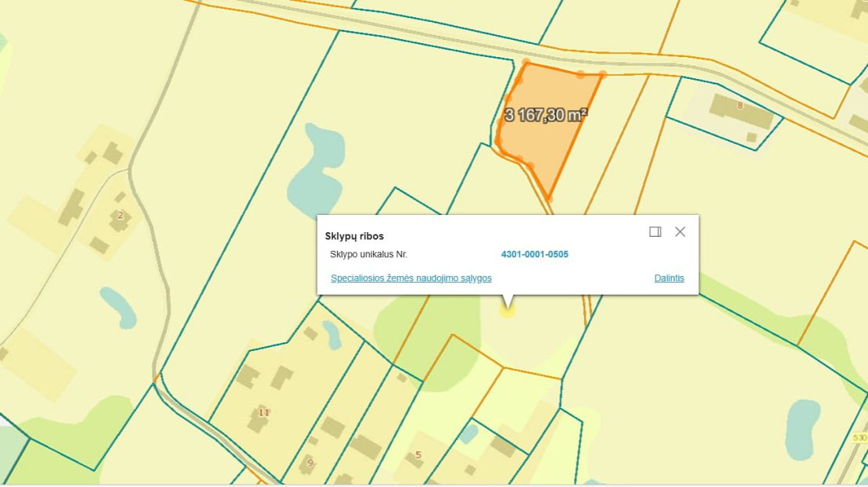Click the 'Sklypų ribos' popup title
This screenshot has height=487, width=868.
tap(354, 236)
